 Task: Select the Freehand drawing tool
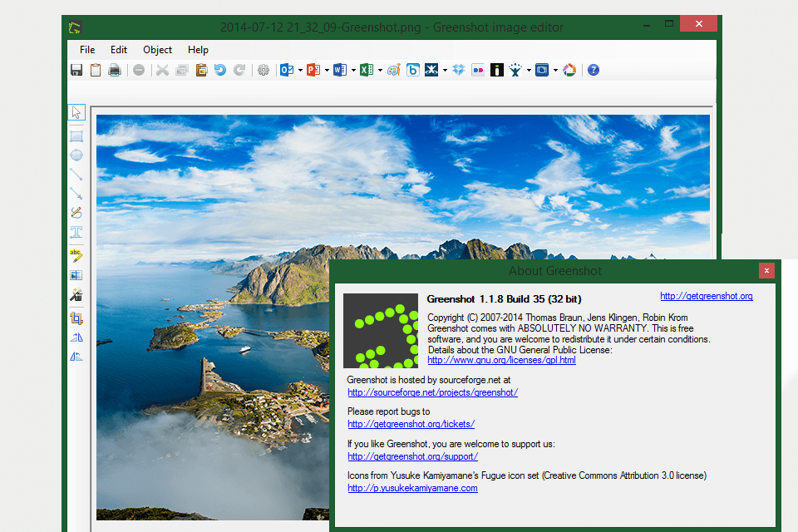[x=76, y=213]
